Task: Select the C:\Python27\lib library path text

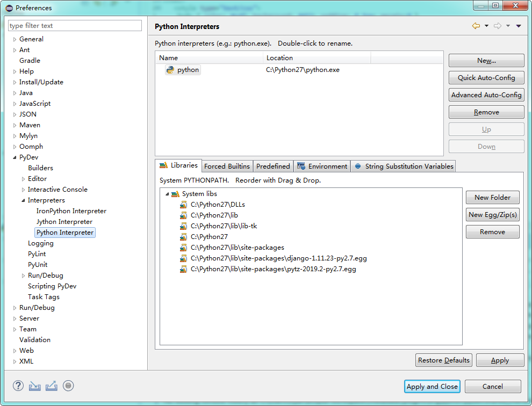Action: [x=214, y=215]
